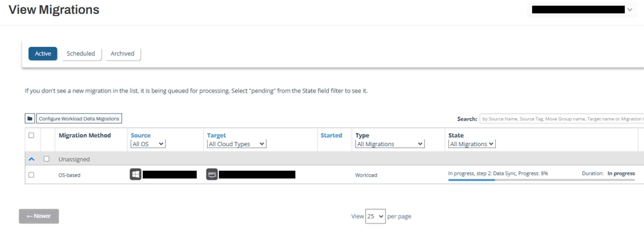Switch to the Archived tab
644x235 pixels.
click(x=122, y=54)
